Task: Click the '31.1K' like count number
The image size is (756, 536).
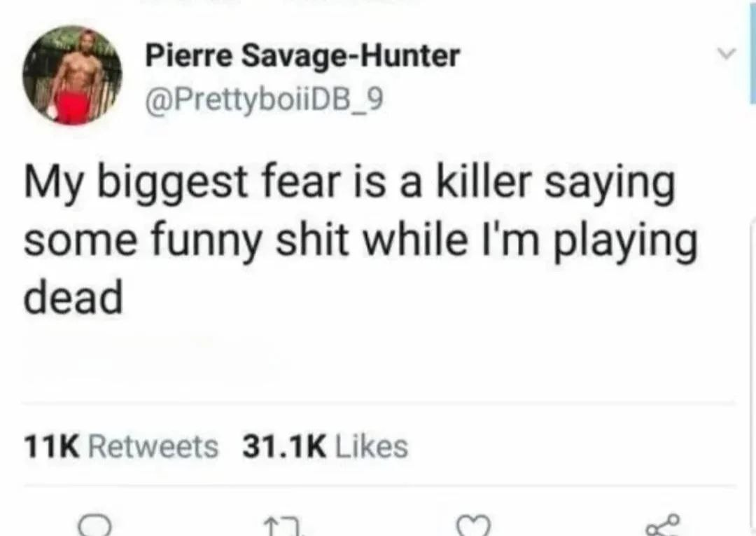Action: [x=284, y=447]
